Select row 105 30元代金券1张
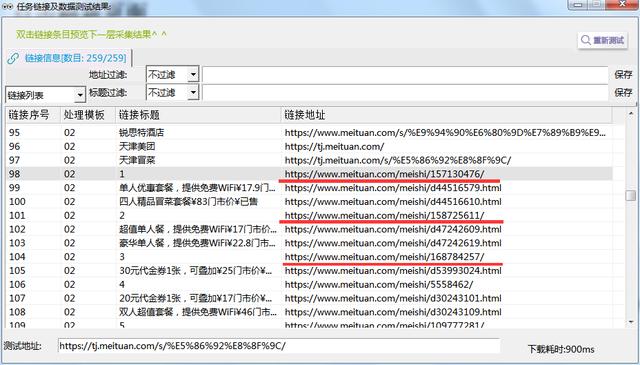 (309, 270)
